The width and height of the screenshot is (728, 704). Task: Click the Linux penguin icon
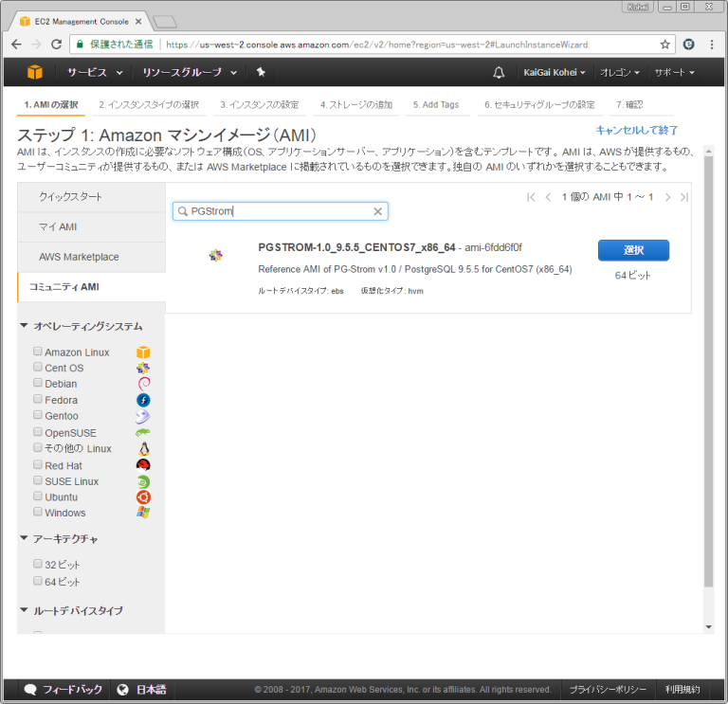coord(144,449)
